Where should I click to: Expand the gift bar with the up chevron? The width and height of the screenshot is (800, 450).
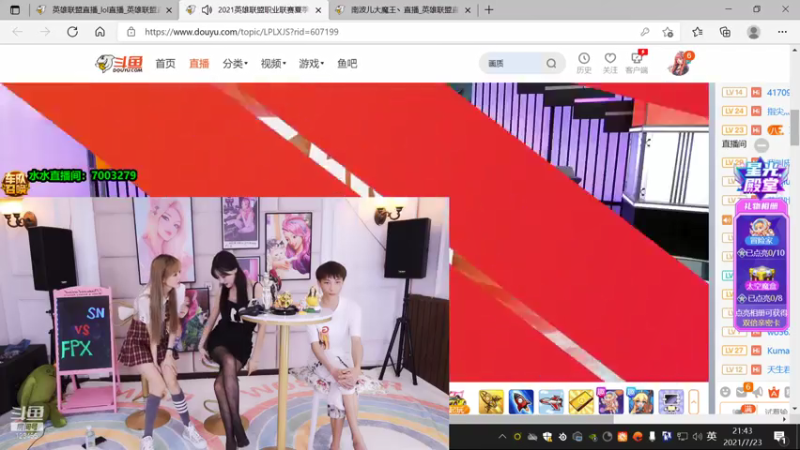click(693, 402)
